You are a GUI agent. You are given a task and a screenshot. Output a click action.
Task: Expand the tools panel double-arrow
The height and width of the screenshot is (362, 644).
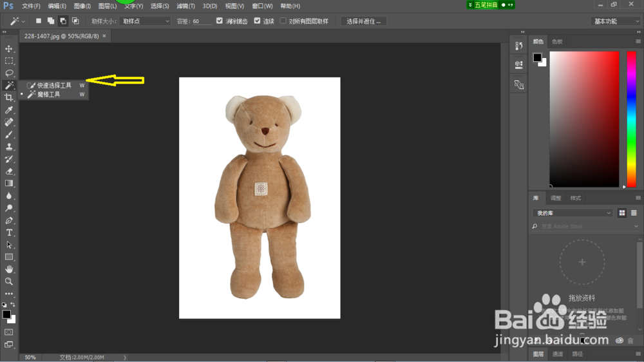click(x=5, y=32)
